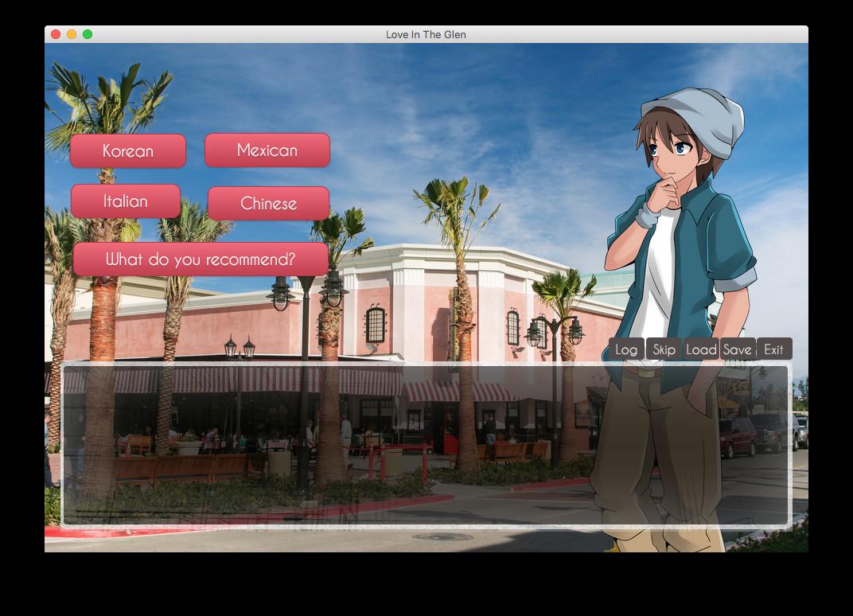The width and height of the screenshot is (853, 616).
Task: Choose the Mexican food option
Action: click(x=267, y=150)
